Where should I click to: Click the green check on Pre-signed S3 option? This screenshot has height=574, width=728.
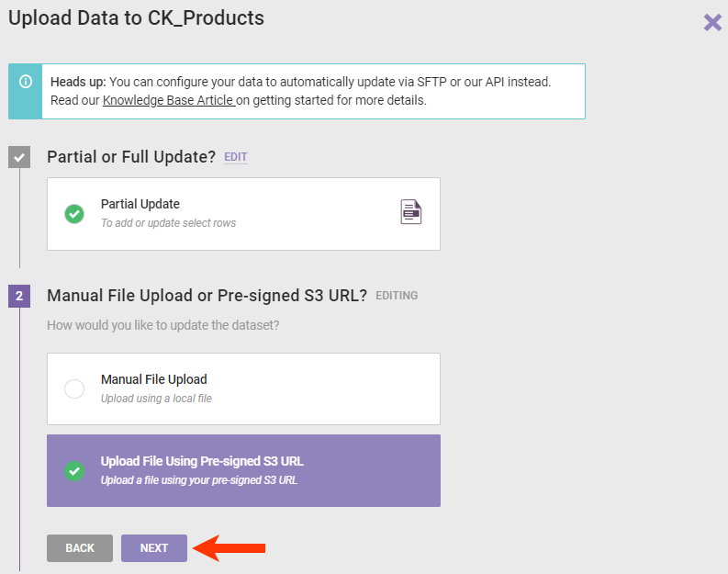74,470
